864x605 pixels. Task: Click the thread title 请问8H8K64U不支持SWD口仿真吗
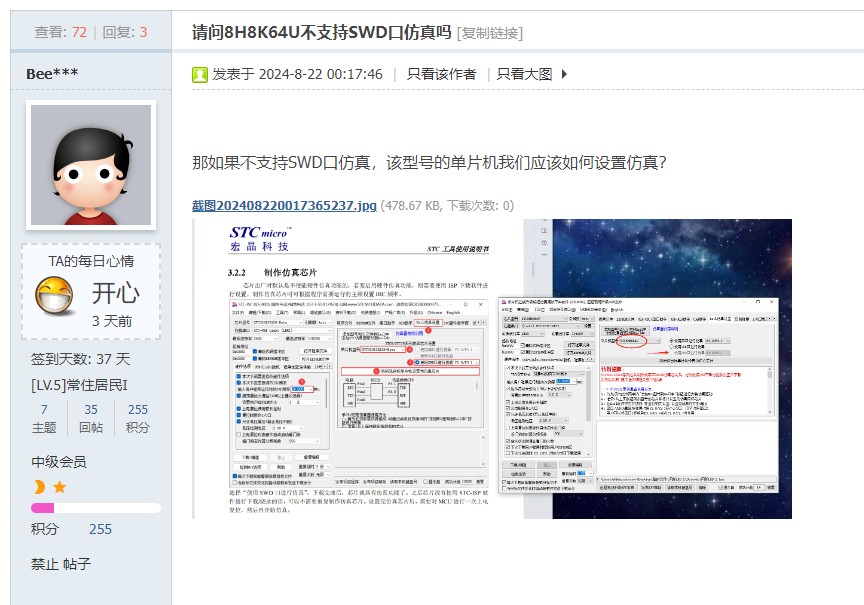coord(321,33)
